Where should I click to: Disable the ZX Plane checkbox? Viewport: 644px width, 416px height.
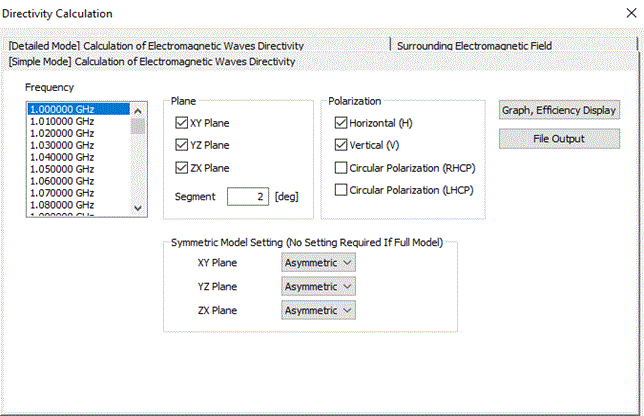[x=181, y=168]
